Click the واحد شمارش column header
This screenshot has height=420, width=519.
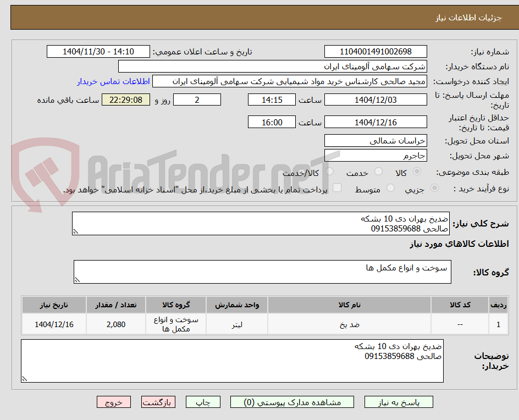tap(237, 305)
